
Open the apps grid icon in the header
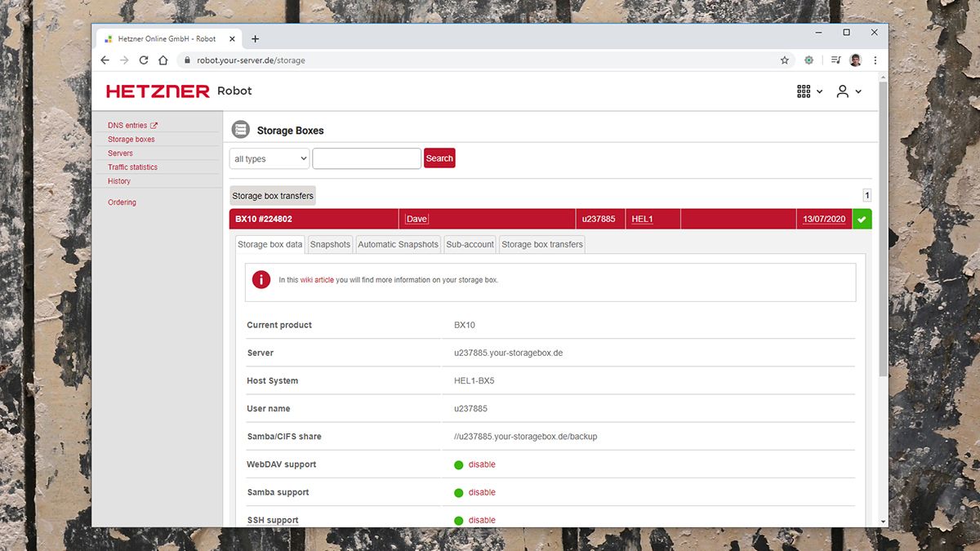coord(802,91)
